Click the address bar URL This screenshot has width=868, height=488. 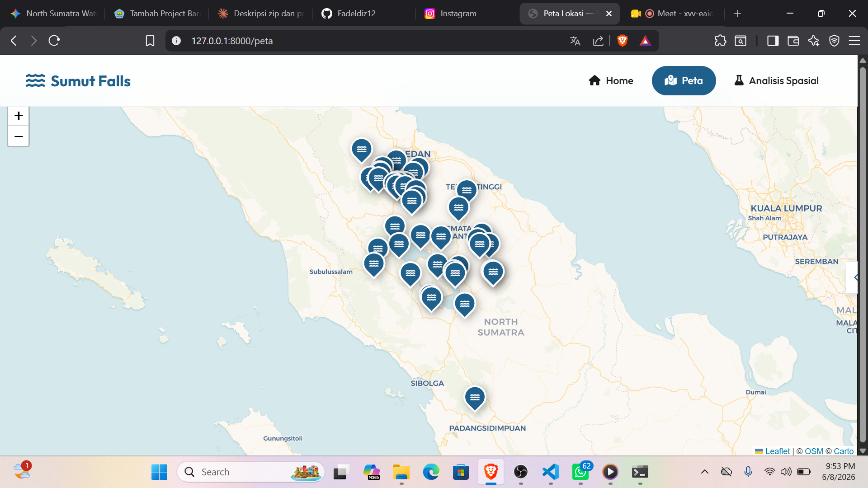[x=232, y=41]
